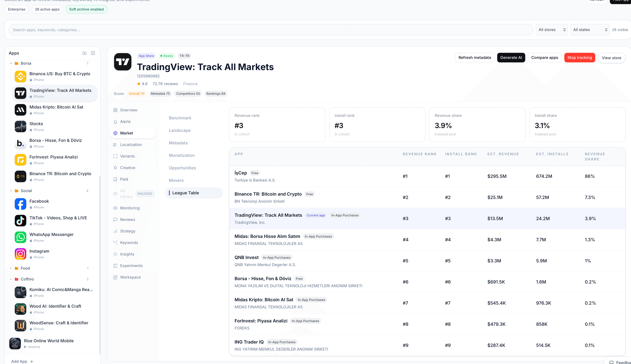Click the Stop tracking button
Screen dimensions: 631x364
tap(579, 57)
